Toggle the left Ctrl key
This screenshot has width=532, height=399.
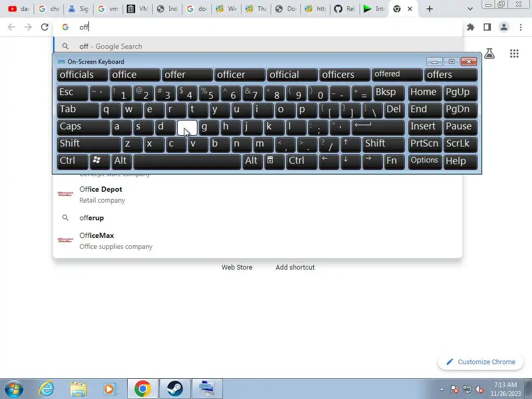[72, 162]
